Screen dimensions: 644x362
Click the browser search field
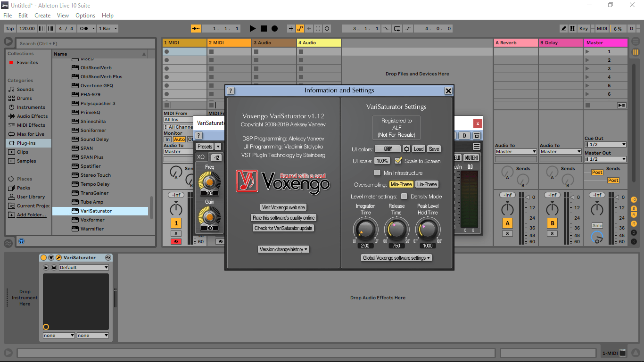tap(86, 43)
